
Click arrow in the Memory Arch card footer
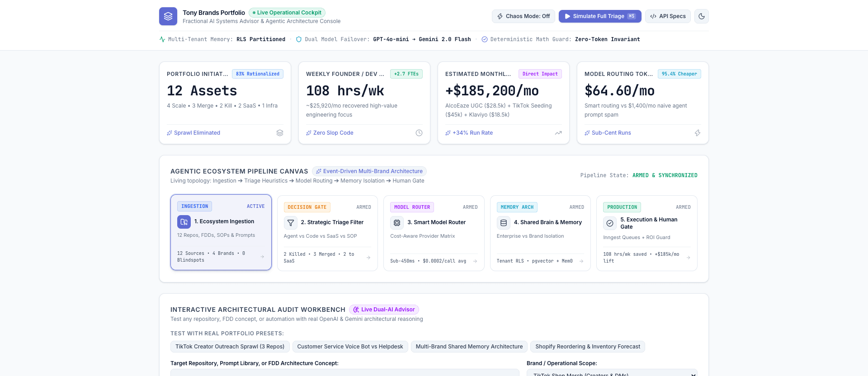(x=581, y=261)
